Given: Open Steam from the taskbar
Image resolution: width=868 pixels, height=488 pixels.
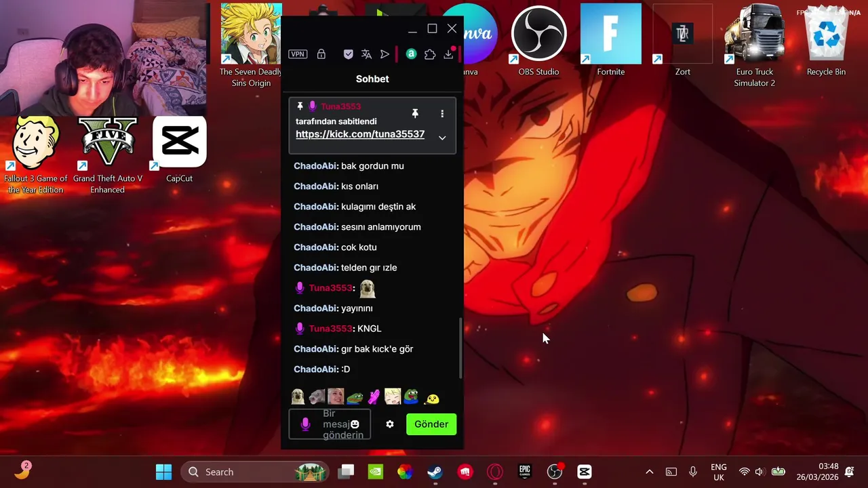Looking at the screenshot, I should pyautogui.click(x=435, y=472).
